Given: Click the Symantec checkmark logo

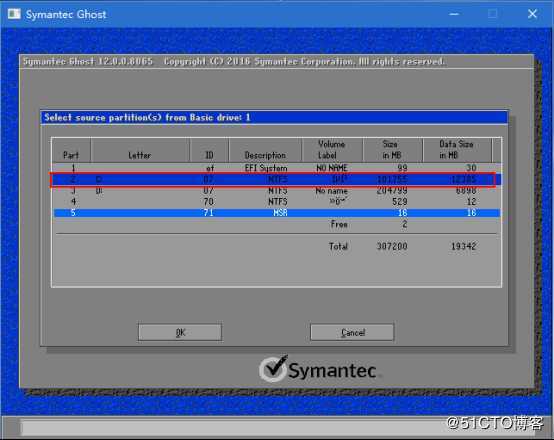Looking at the screenshot, I should (273, 369).
